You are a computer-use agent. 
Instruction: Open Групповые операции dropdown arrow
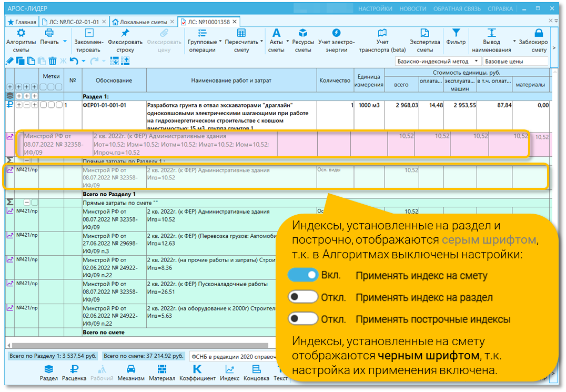coord(220,42)
